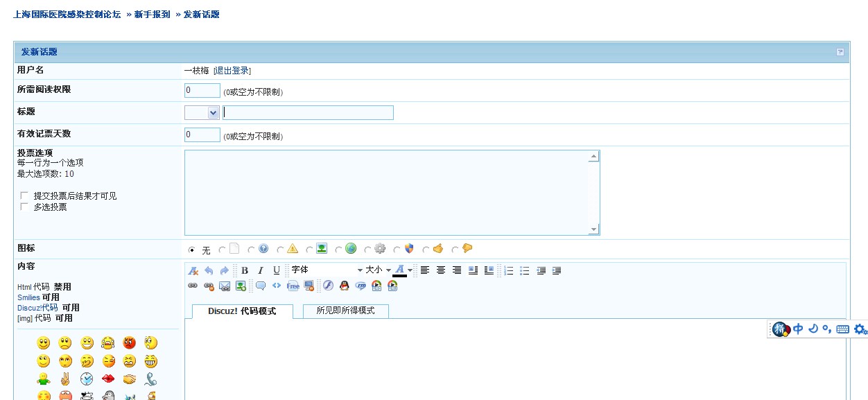Check the 多选投票 option

[24, 207]
